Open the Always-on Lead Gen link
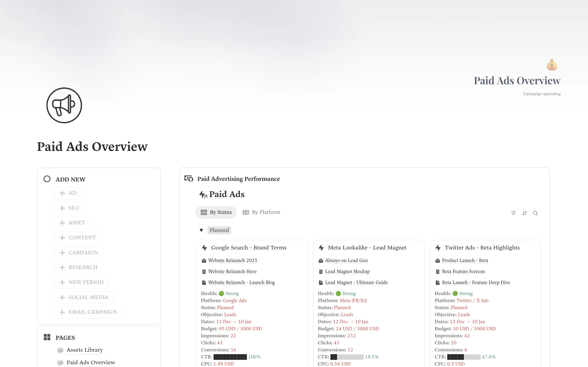 point(346,260)
